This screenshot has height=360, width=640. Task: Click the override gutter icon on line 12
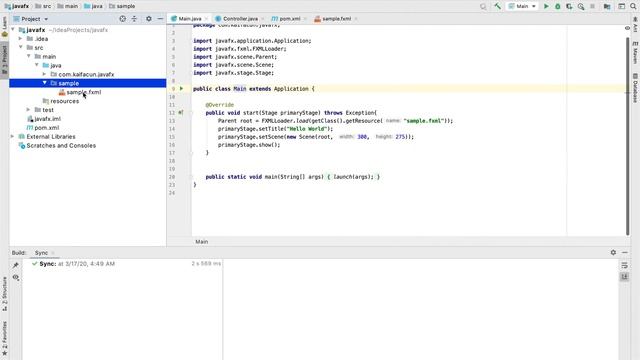point(180,113)
